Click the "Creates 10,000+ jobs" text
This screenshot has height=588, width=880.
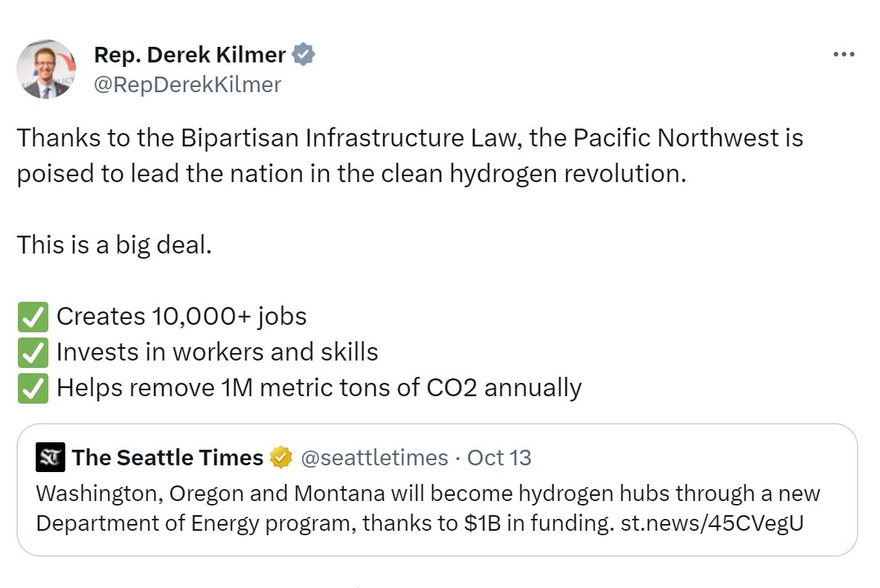pos(182,317)
